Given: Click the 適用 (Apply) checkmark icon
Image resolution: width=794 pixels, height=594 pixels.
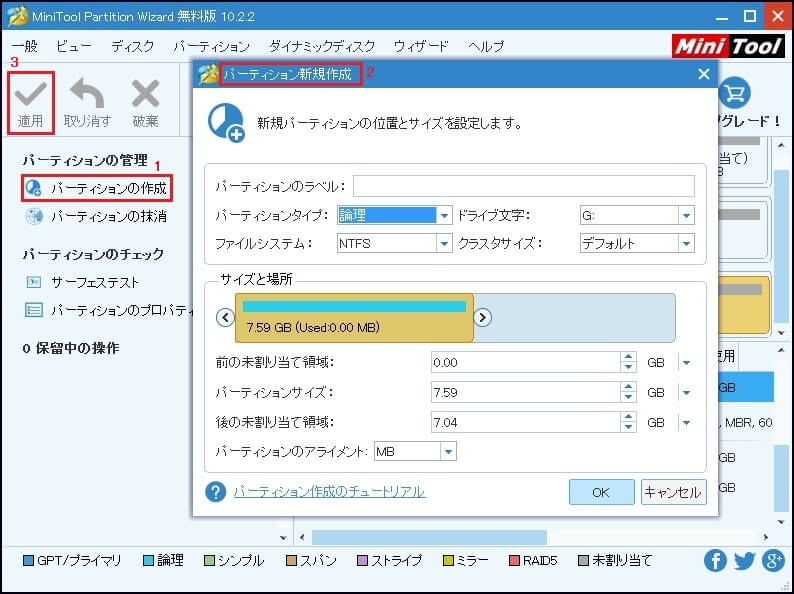Looking at the screenshot, I should pos(30,95).
